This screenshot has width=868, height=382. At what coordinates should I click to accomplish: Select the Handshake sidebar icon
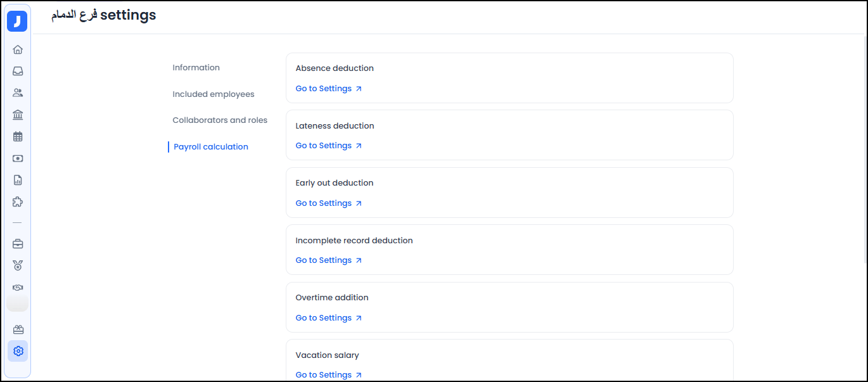tap(17, 287)
